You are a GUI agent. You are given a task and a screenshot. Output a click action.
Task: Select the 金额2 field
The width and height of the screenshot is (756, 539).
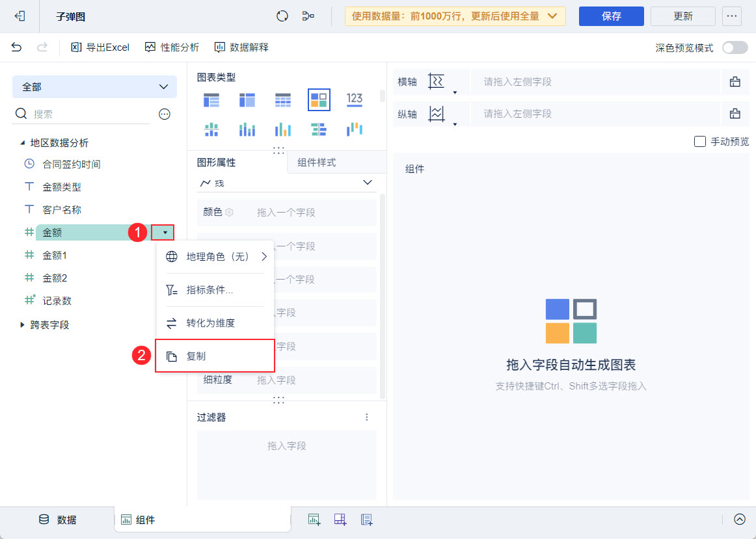pos(55,278)
